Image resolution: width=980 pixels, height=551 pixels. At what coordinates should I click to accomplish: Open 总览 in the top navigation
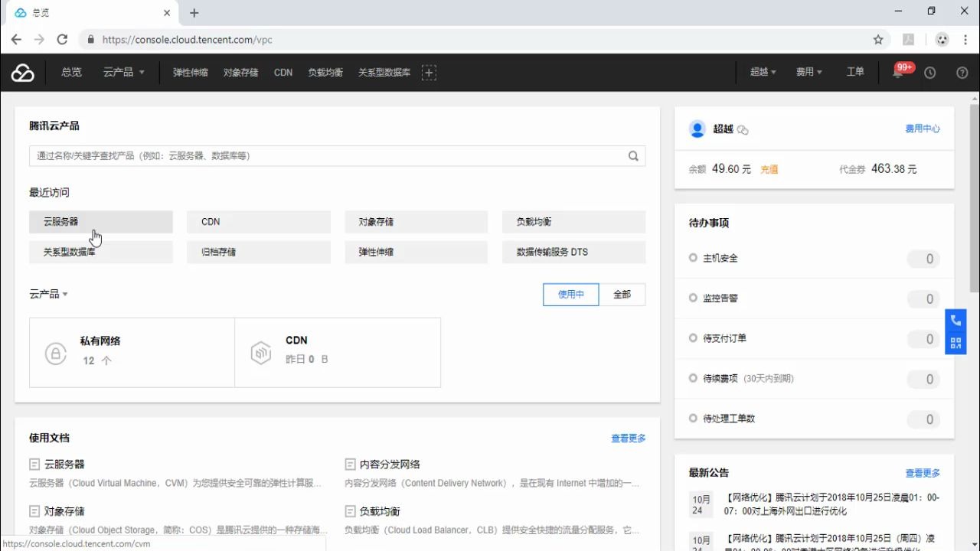(x=72, y=73)
